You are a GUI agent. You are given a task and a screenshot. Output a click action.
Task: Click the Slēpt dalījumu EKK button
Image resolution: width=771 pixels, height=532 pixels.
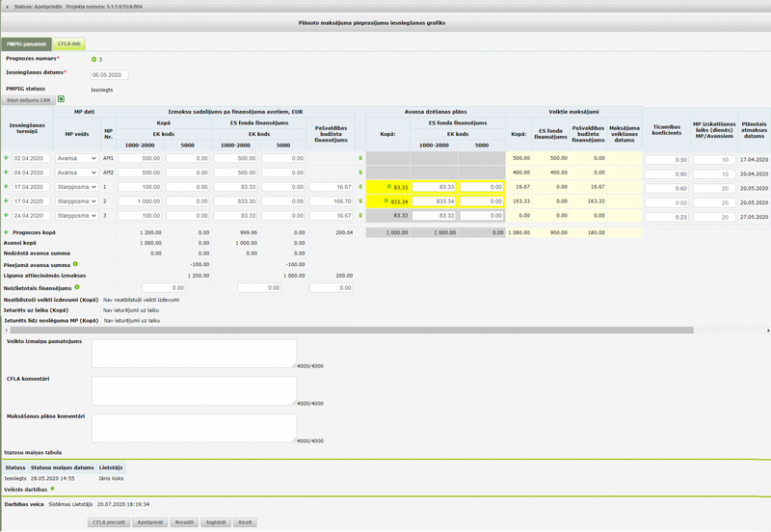point(29,99)
